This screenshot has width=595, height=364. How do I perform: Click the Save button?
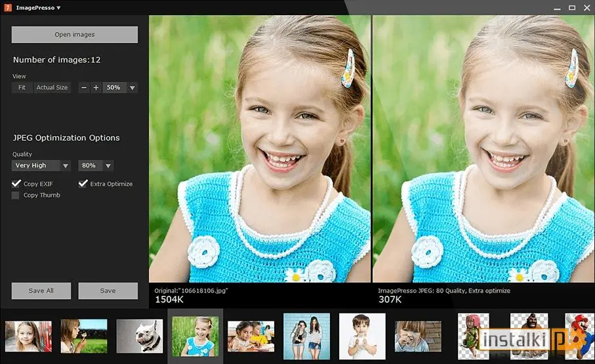pos(108,291)
